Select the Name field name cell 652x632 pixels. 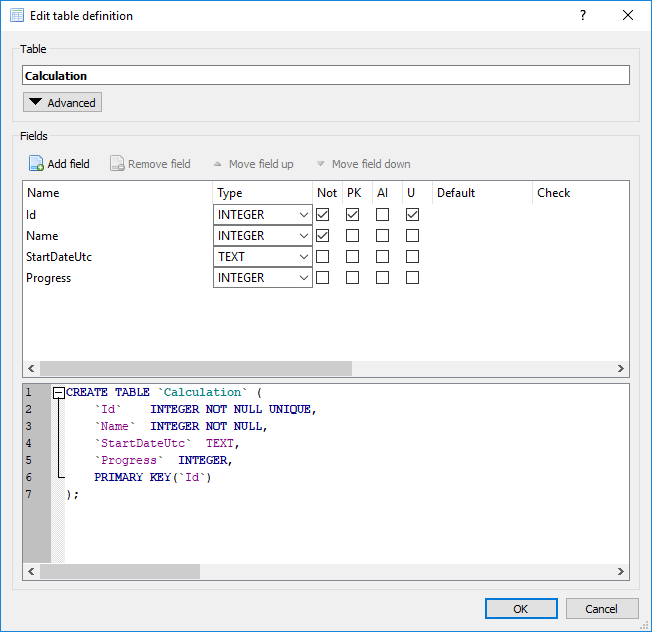118,236
